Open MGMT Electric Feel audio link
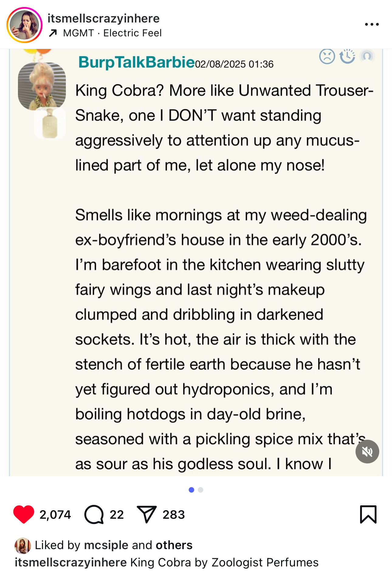This screenshot has height=571, width=392. (x=112, y=33)
